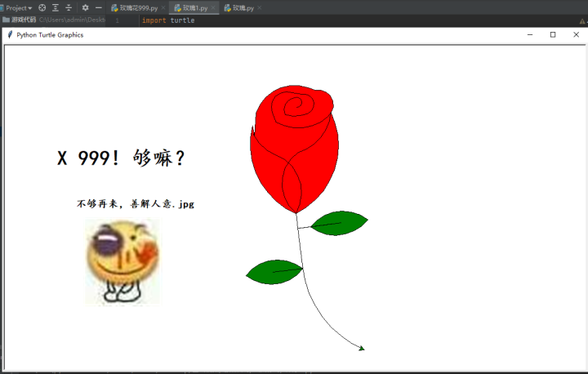This screenshot has height=374, width=588.
Task: Maximize the Python Turtle Graphics window
Action: (x=553, y=34)
